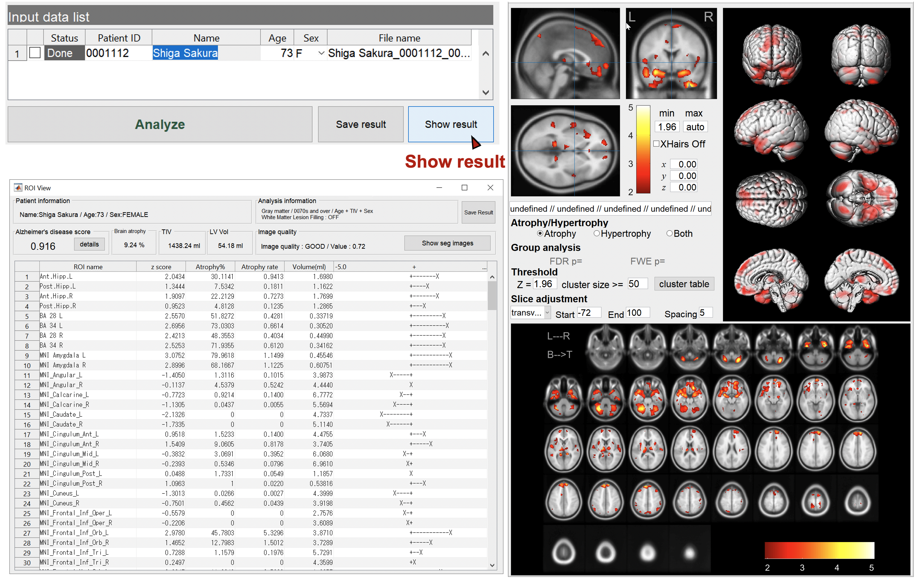Click the coronal brain slice view
Viewport: 924px width, 578px height.
pyautogui.click(x=671, y=53)
